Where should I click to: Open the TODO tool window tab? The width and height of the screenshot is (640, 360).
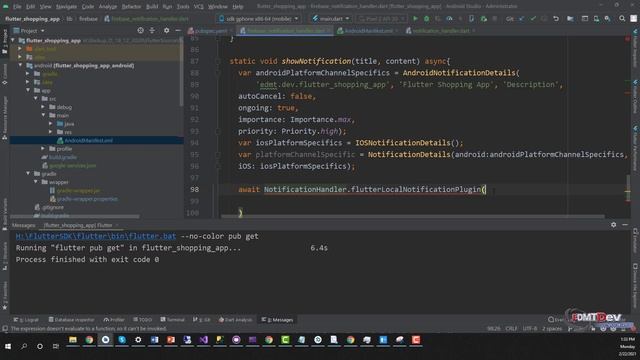coord(142,320)
